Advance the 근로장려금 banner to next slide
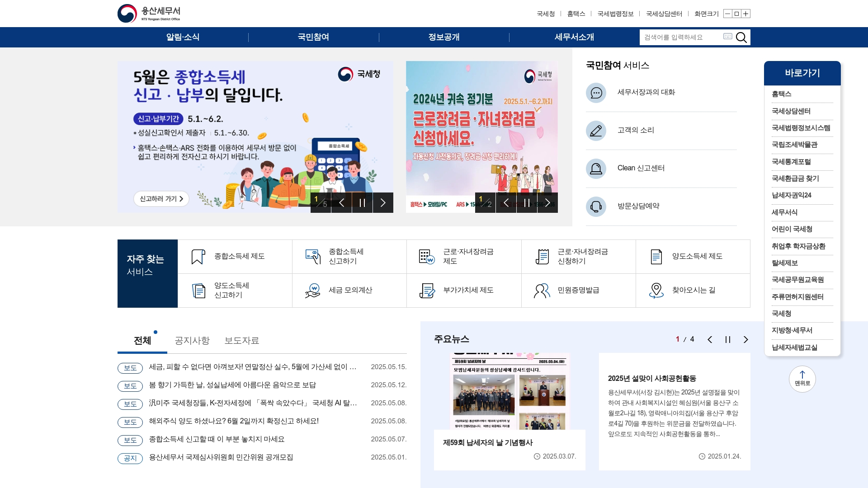Image resolution: width=868 pixels, height=488 pixels. click(x=547, y=203)
